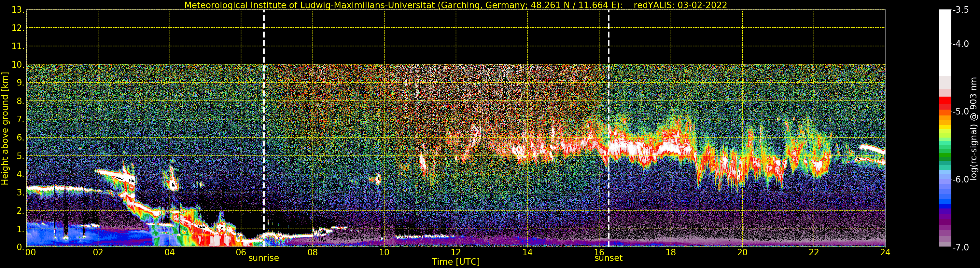Click height tick label '11.'

tap(18, 47)
